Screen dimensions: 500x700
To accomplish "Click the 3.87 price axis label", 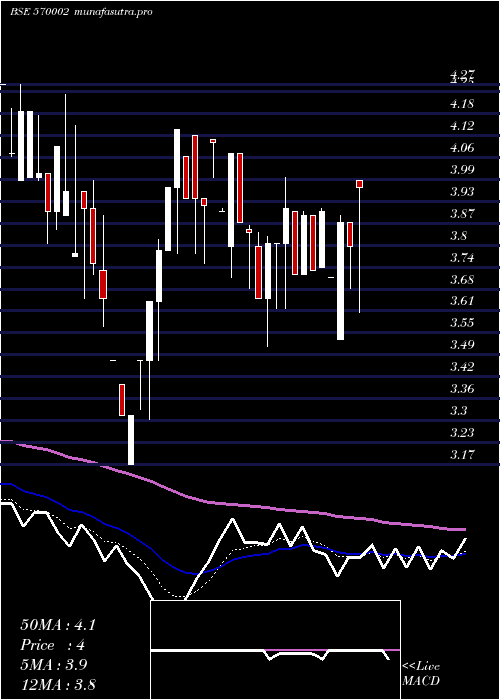I will [462, 213].
